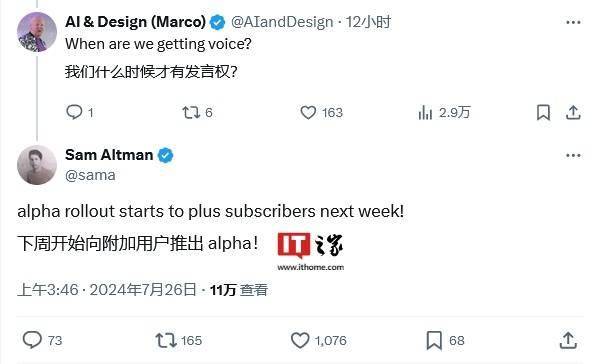Open more options for the AI & Design tweet
Screen dimensions: 598x364
(x=573, y=23)
